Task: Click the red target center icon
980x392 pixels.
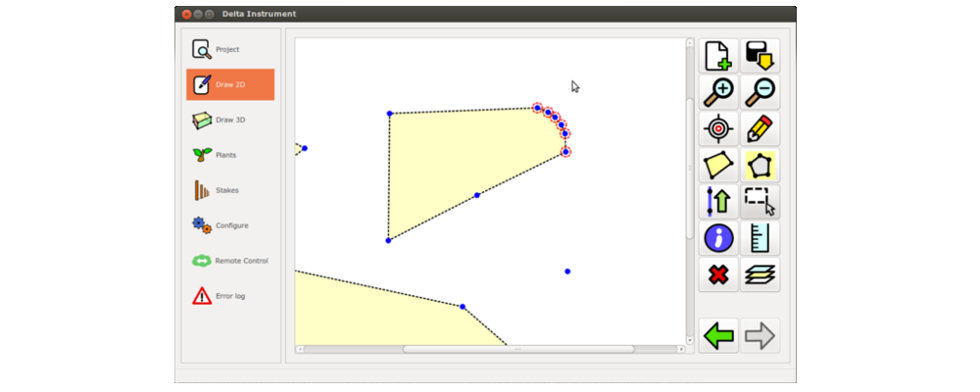Action: [718, 128]
